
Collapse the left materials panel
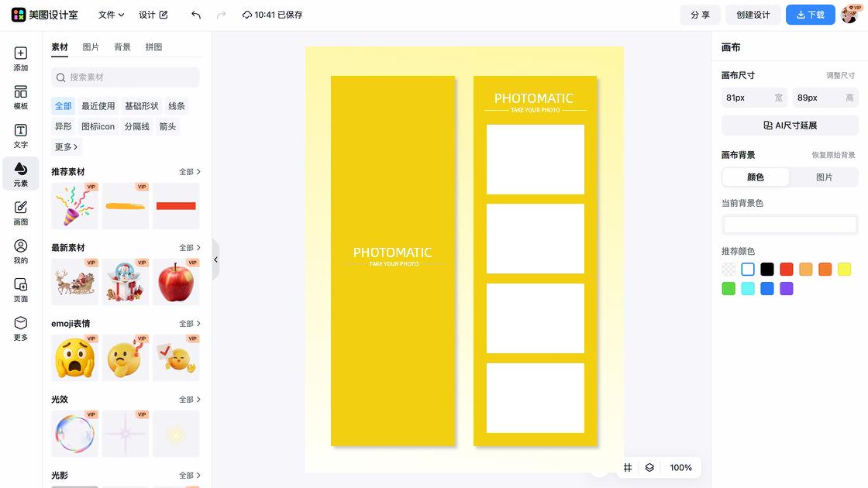[x=215, y=259]
